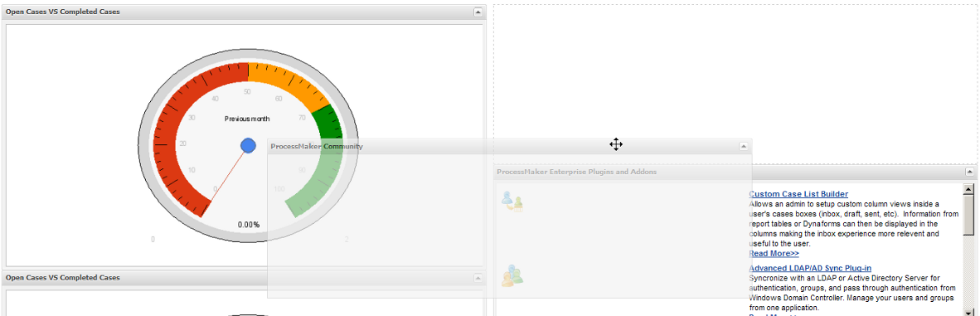
Task: Follow Read More>> under Custom Case List Builder
Action: tap(774, 254)
